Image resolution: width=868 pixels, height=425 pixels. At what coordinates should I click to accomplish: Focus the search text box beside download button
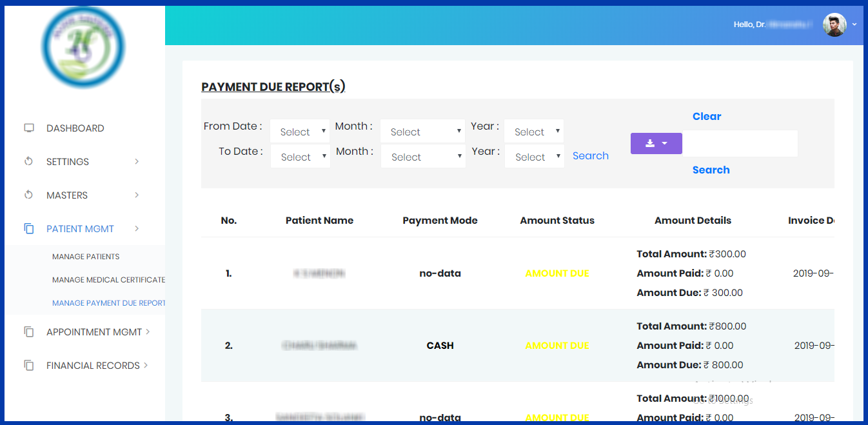click(x=740, y=143)
